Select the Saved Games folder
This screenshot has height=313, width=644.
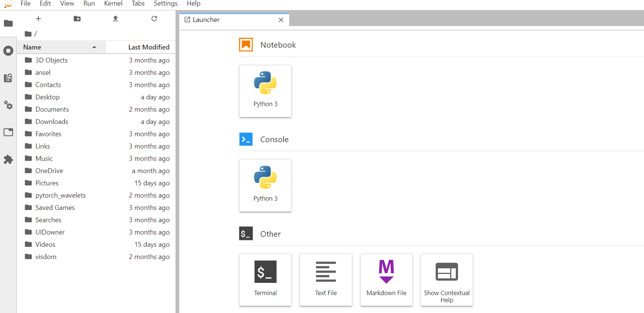[x=96, y=208]
